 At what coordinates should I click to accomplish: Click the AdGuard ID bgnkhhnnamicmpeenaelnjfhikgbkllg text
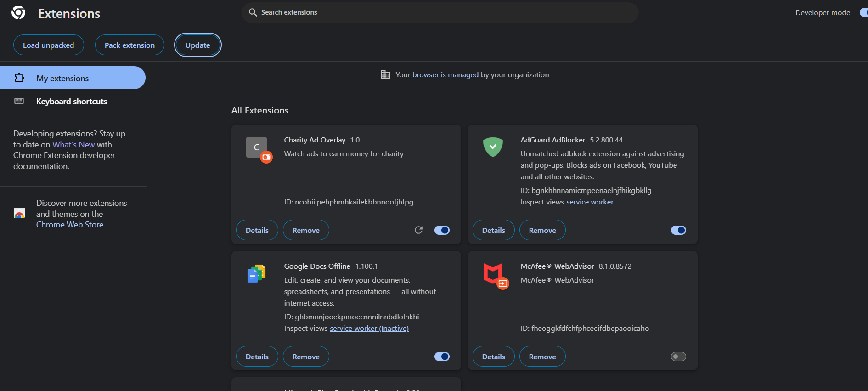(x=586, y=190)
